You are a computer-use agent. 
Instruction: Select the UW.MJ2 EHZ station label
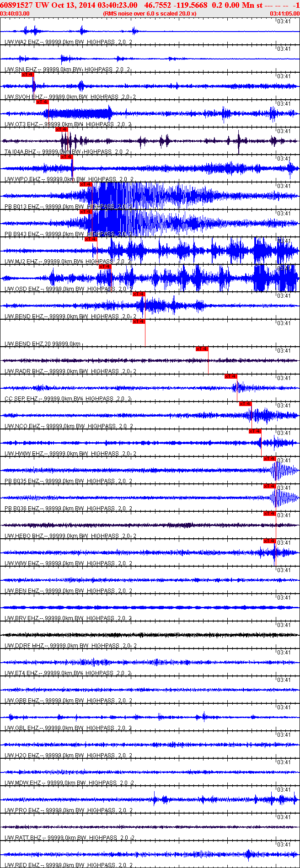click(69, 262)
